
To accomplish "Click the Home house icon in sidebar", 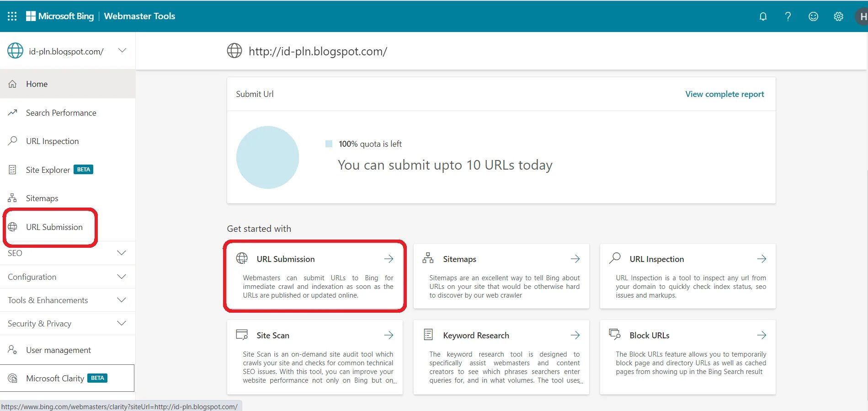I will click(x=12, y=84).
